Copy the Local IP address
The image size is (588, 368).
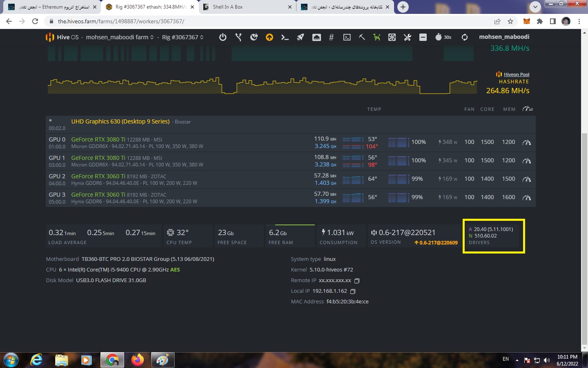click(353, 291)
